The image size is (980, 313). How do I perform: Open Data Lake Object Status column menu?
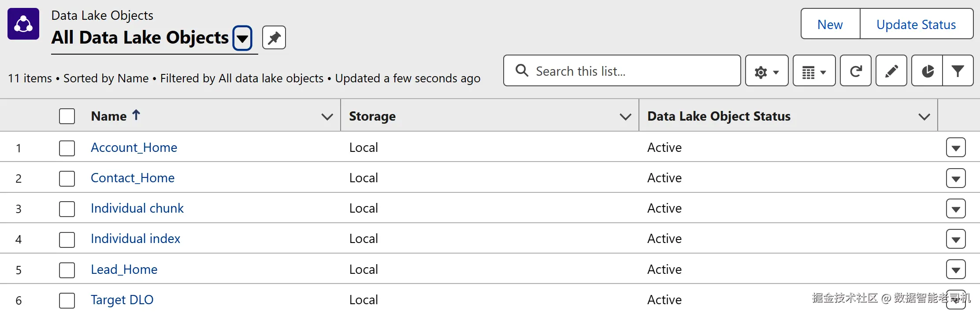pyautogui.click(x=924, y=117)
